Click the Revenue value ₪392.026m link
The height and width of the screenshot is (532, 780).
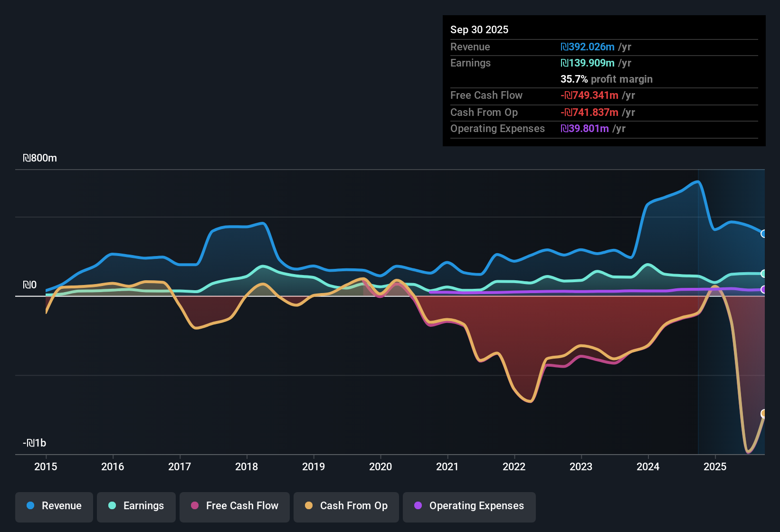pos(587,47)
